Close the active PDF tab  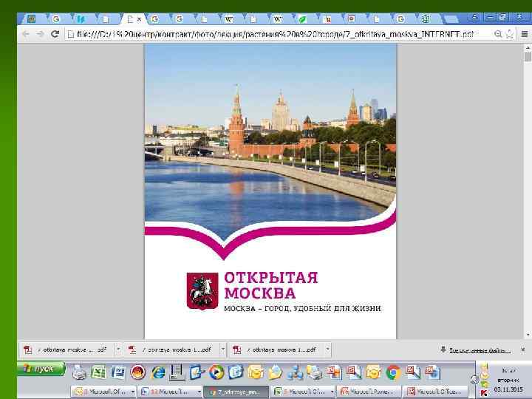point(139,20)
